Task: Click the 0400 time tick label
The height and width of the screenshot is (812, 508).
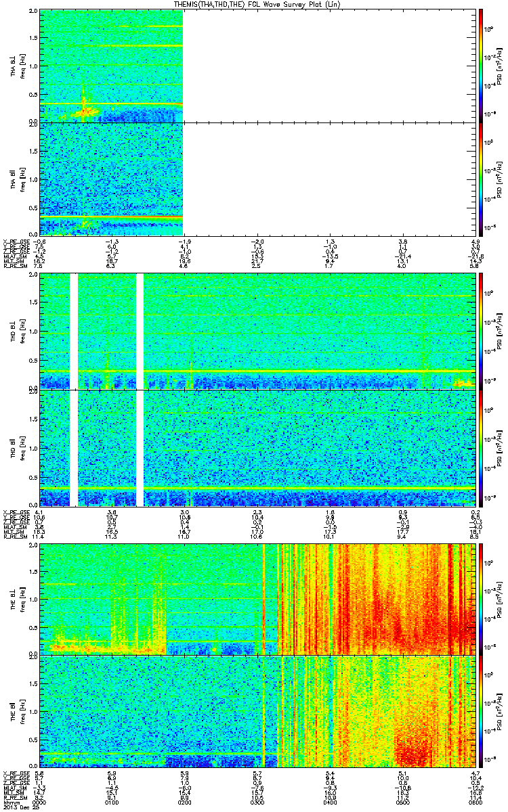Action: (x=331, y=802)
